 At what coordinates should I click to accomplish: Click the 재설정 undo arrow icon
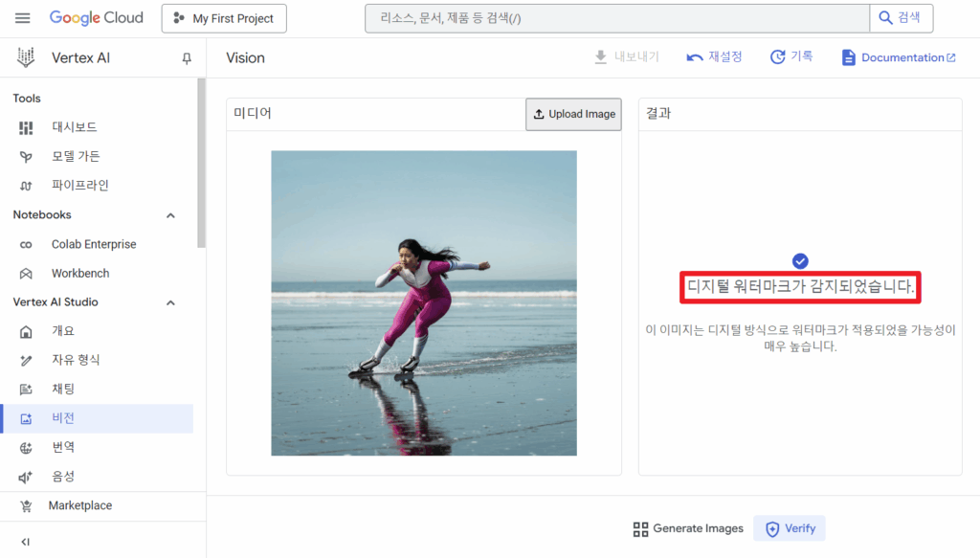click(695, 57)
